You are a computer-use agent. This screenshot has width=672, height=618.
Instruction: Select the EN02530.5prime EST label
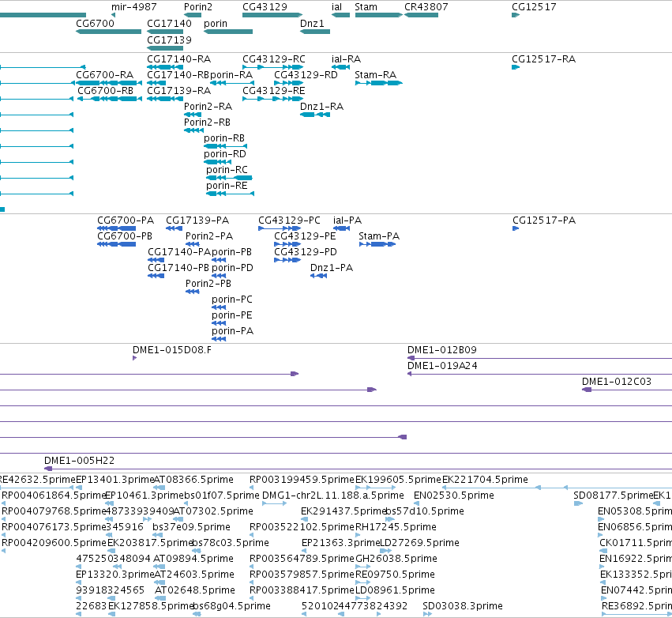tap(454, 496)
